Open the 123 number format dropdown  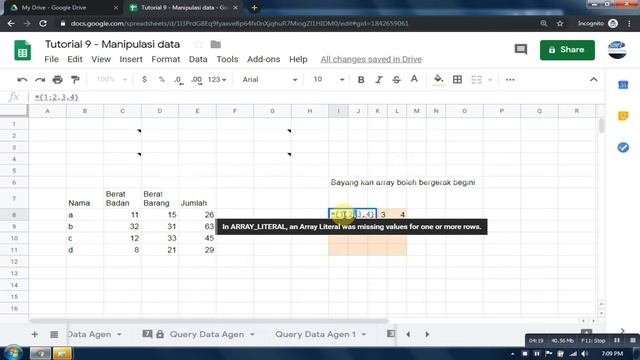pyautogui.click(x=217, y=80)
